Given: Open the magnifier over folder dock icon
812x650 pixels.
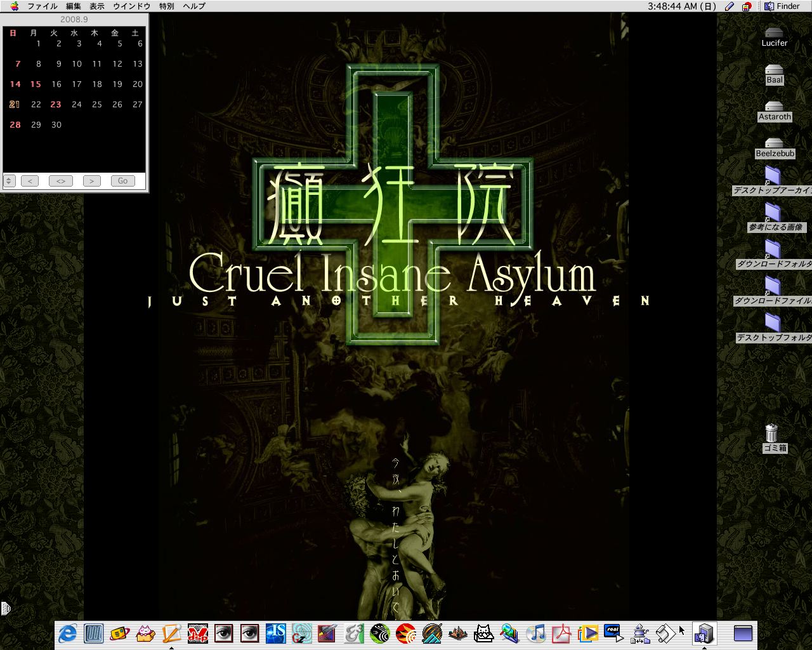Looking at the screenshot, I should tap(509, 633).
